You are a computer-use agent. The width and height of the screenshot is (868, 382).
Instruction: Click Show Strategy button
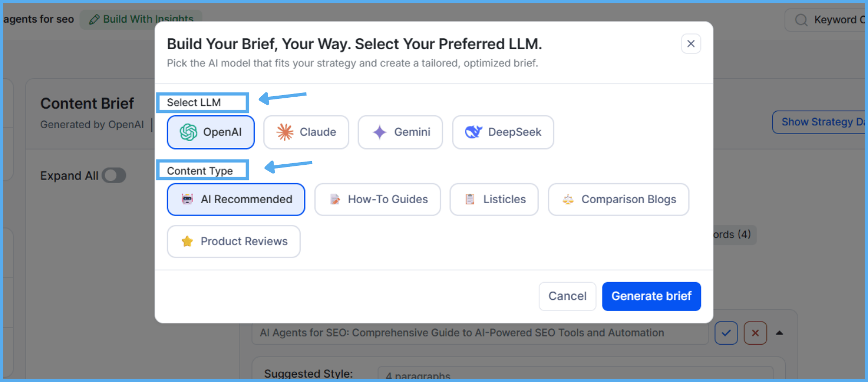[820, 122]
